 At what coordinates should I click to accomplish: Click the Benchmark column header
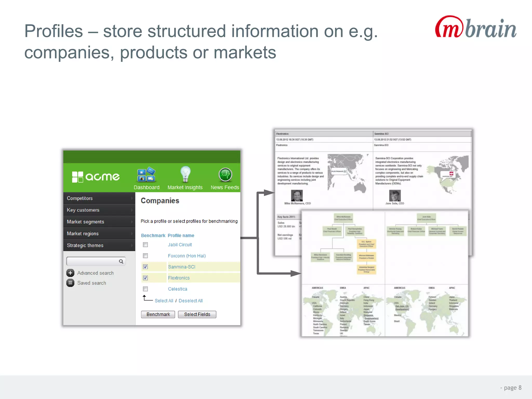click(153, 235)
